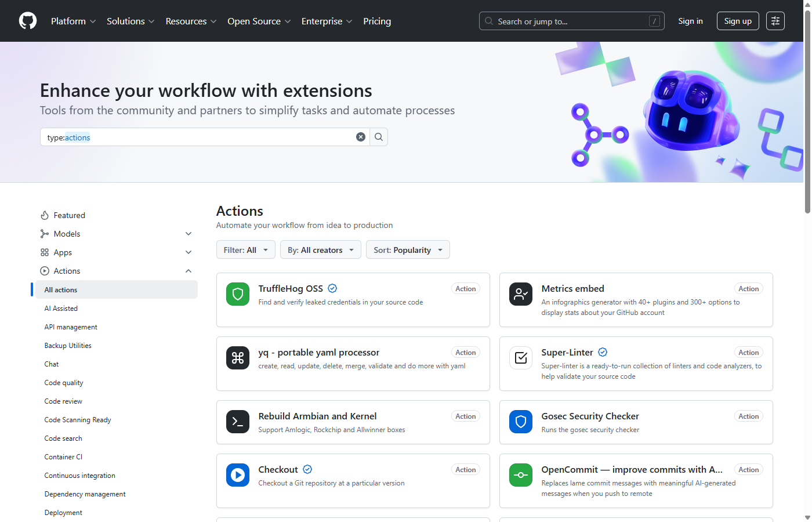Screen dimensions: 812x522
Task: Select the Code quality category
Action: (x=63, y=382)
